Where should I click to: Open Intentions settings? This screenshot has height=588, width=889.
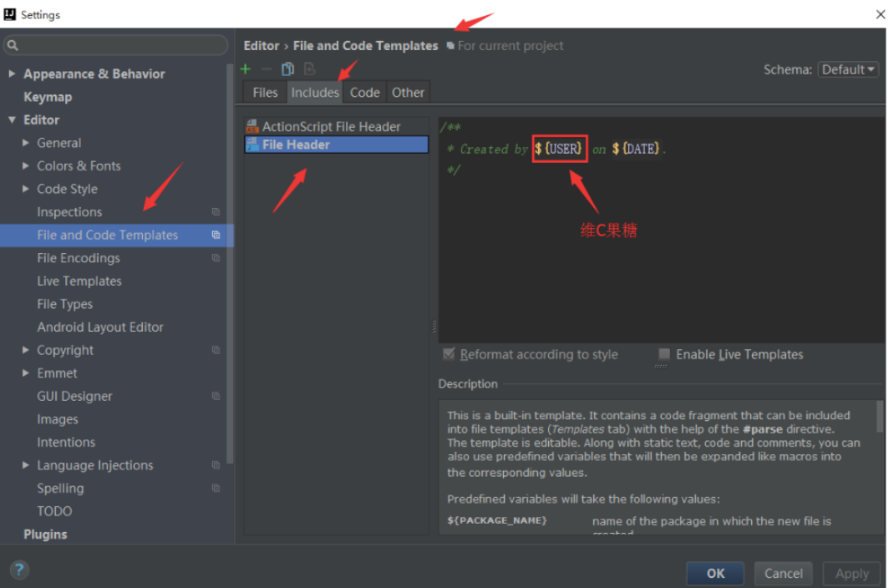tap(66, 443)
